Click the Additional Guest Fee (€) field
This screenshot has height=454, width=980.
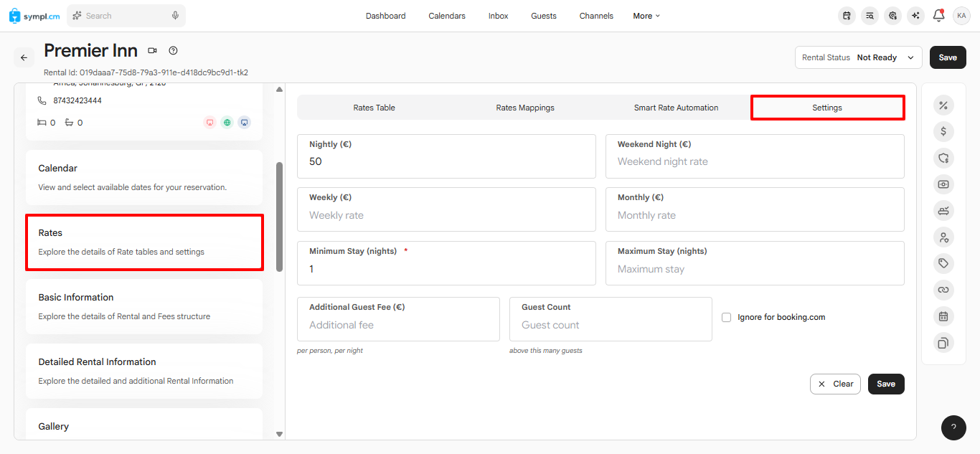pos(398,319)
